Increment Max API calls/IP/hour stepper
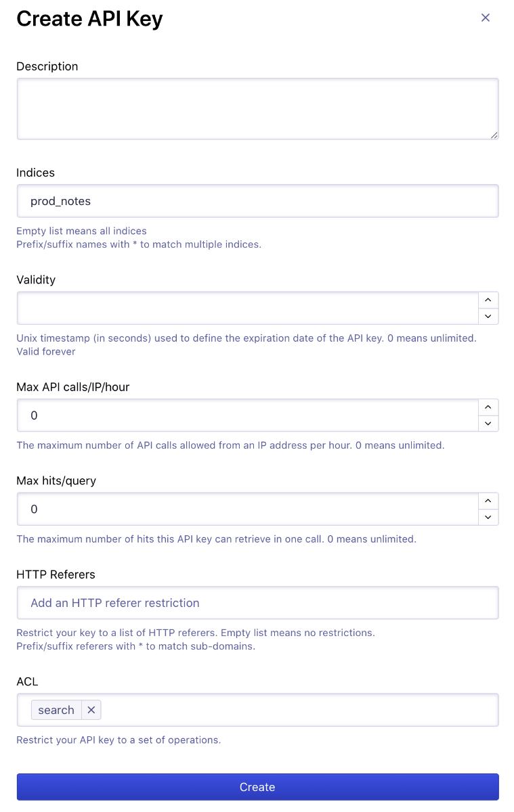 point(488,407)
